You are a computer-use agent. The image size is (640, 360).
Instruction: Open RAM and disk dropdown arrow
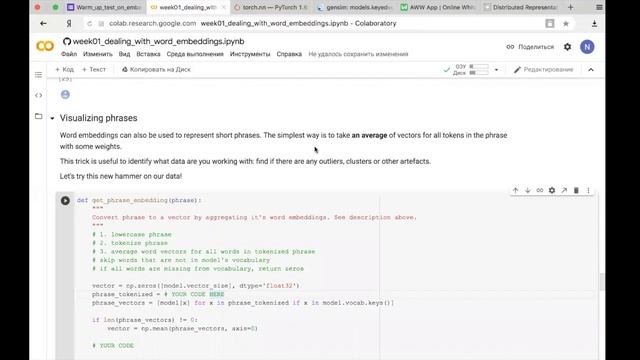496,70
